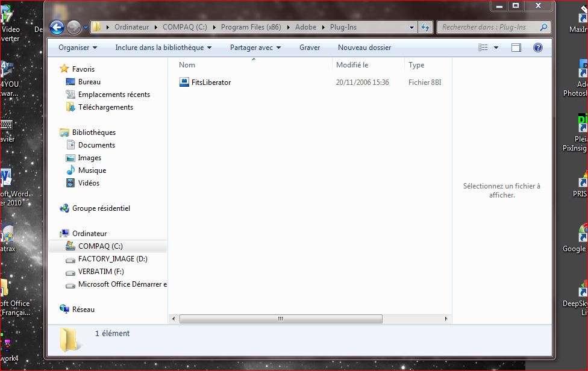This screenshot has width=588, height=371.
Task: Click the Fichier 8BI type cell
Action: (x=425, y=83)
